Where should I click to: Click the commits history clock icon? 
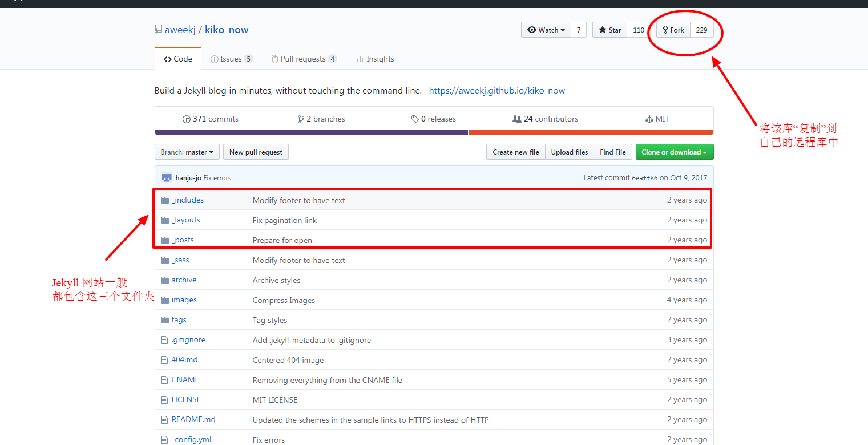coord(186,119)
